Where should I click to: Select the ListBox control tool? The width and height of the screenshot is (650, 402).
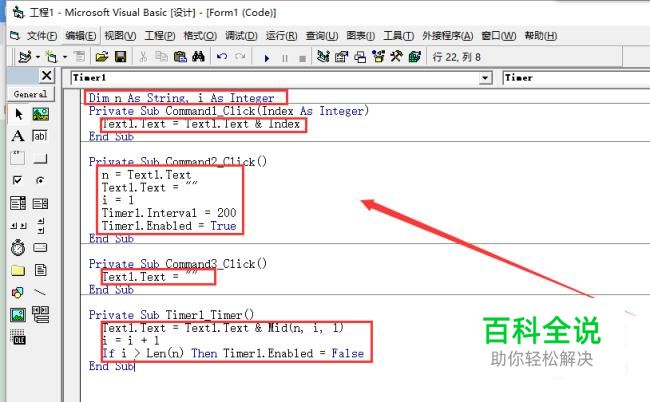[40, 203]
